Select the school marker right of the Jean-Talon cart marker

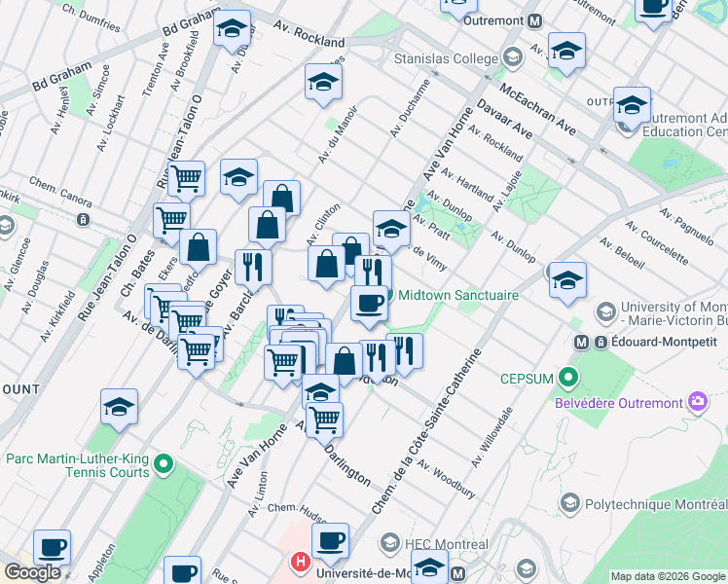pos(238,179)
